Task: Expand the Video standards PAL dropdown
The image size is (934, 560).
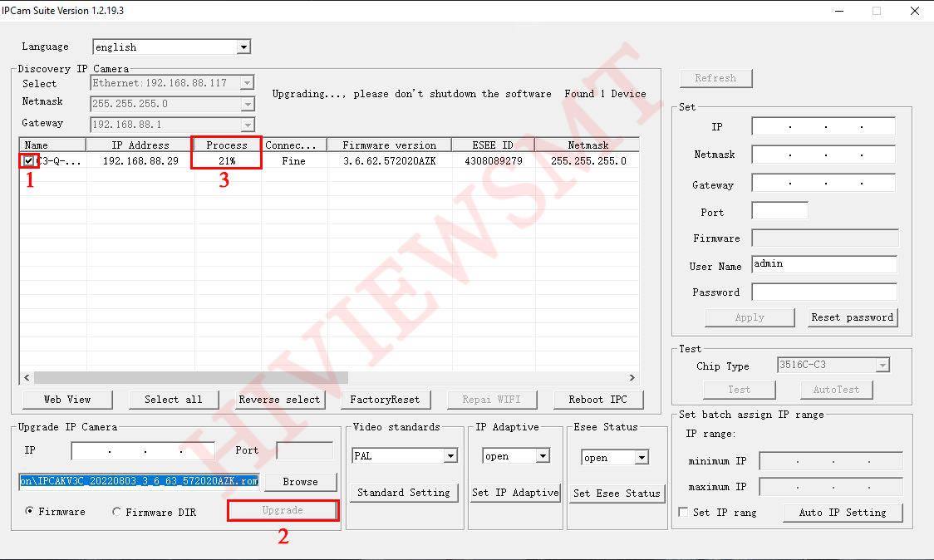Action: 450,456
